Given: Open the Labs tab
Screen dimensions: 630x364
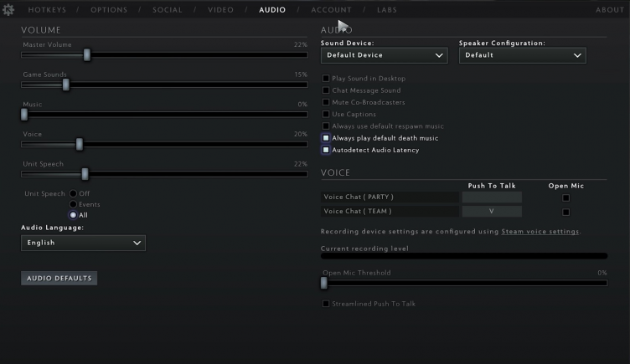Looking at the screenshot, I should (387, 10).
